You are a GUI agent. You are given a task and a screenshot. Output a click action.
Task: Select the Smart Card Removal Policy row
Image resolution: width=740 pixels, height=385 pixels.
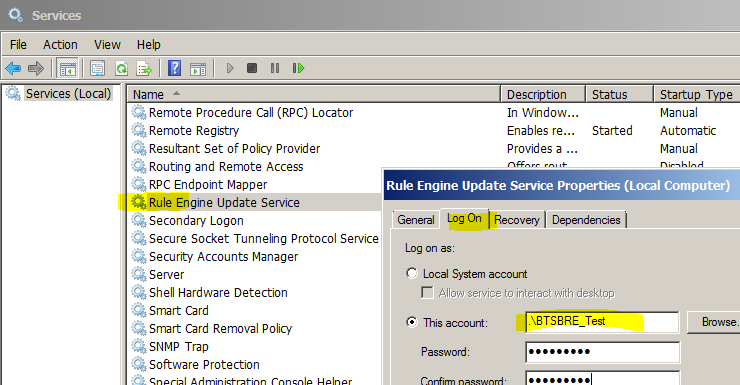coord(220,328)
